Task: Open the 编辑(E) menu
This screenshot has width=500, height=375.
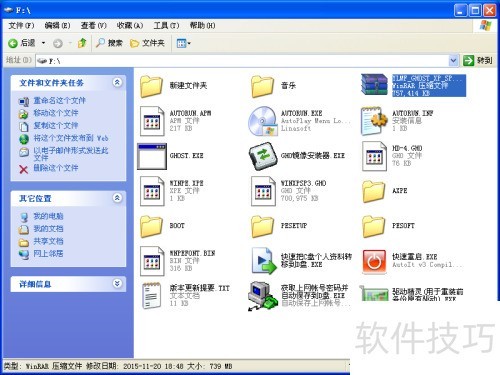Action: (57, 26)
